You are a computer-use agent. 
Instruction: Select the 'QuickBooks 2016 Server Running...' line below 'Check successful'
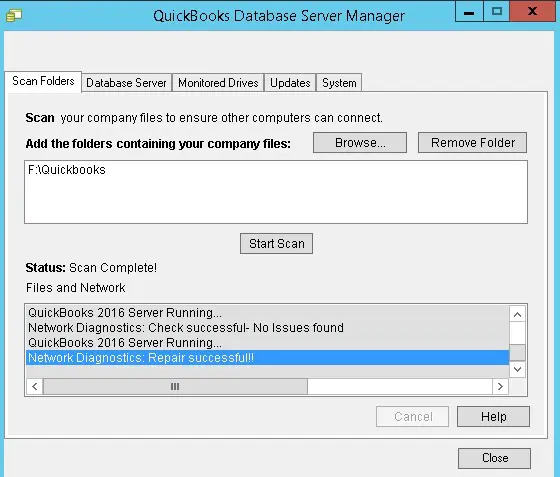(x=268, y=343)
